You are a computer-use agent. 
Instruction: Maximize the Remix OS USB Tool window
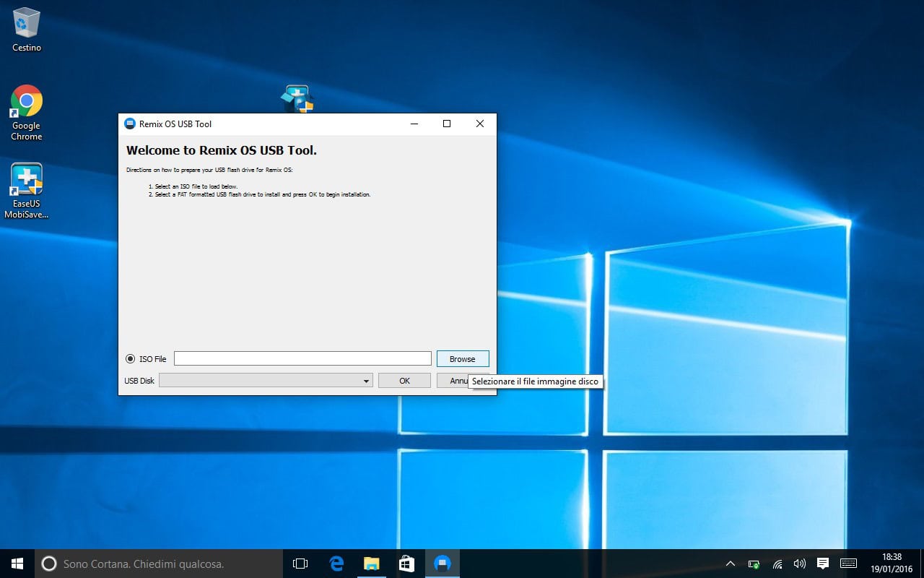pyautogui.click(x=447, y=124)
